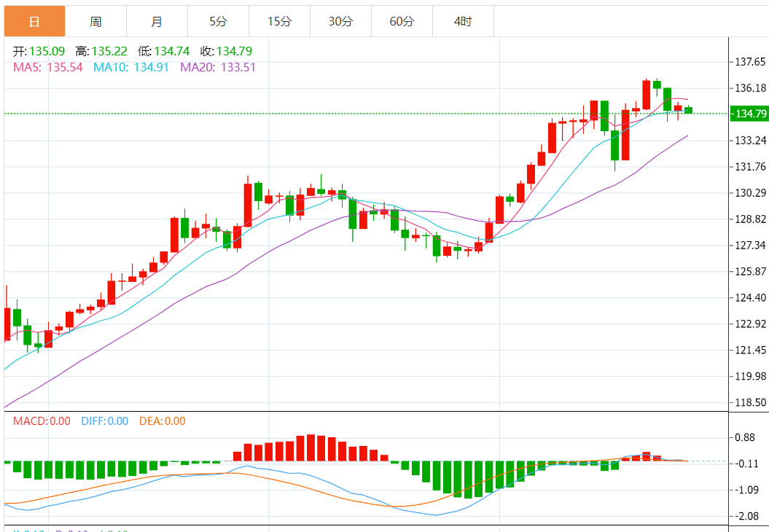This screenshot has width=769, height=532.
Task: Switch to the 周 weekly tab
Action: pos(95,21)
